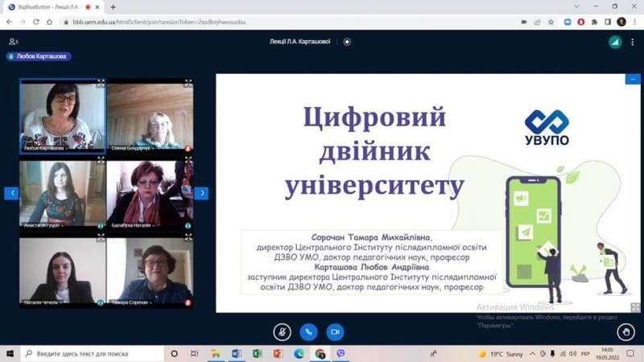Show next page of webcams

click(x=201, y=193)
